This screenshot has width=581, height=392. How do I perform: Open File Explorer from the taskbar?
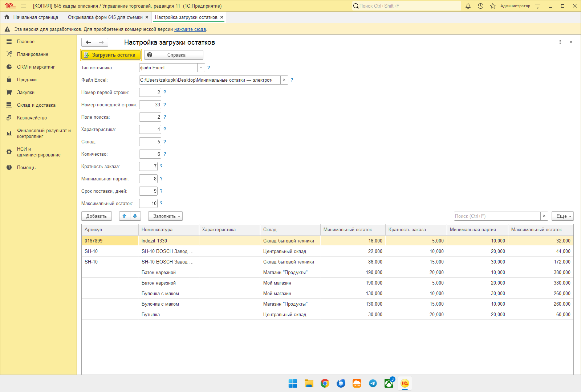point(309,383)
